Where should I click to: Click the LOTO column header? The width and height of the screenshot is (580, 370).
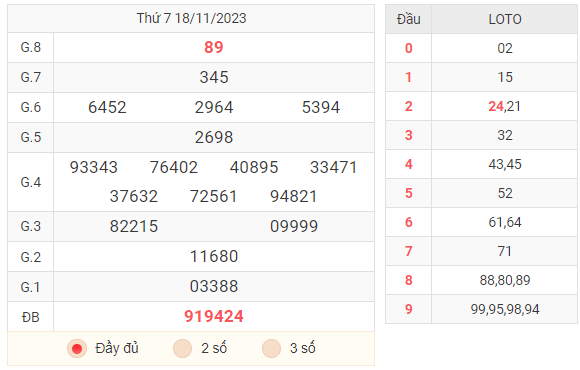click(x=505, y=19)
